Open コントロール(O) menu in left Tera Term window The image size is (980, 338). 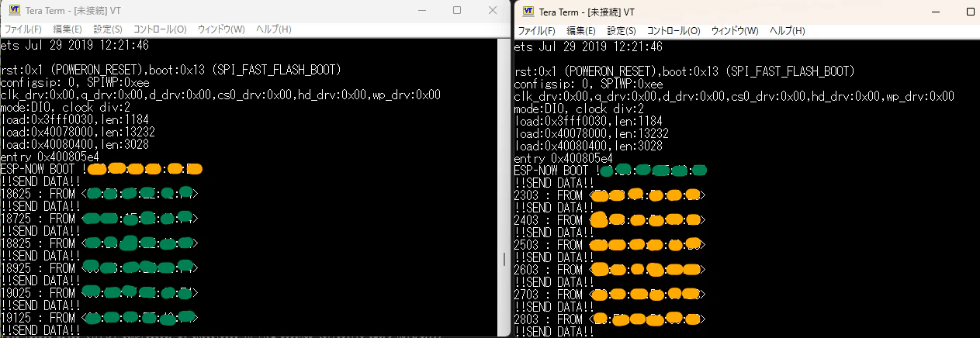point(160,29)
